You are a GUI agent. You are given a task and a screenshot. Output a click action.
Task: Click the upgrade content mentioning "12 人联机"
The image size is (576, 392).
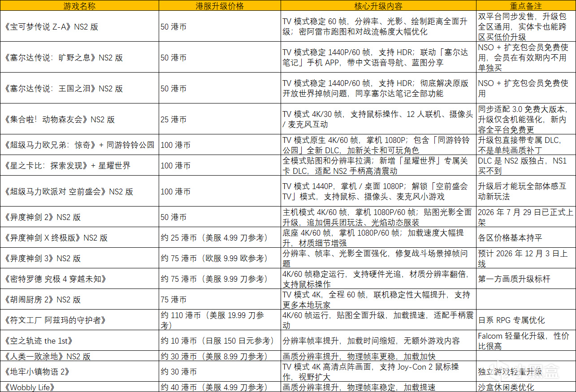click(379, 119)
